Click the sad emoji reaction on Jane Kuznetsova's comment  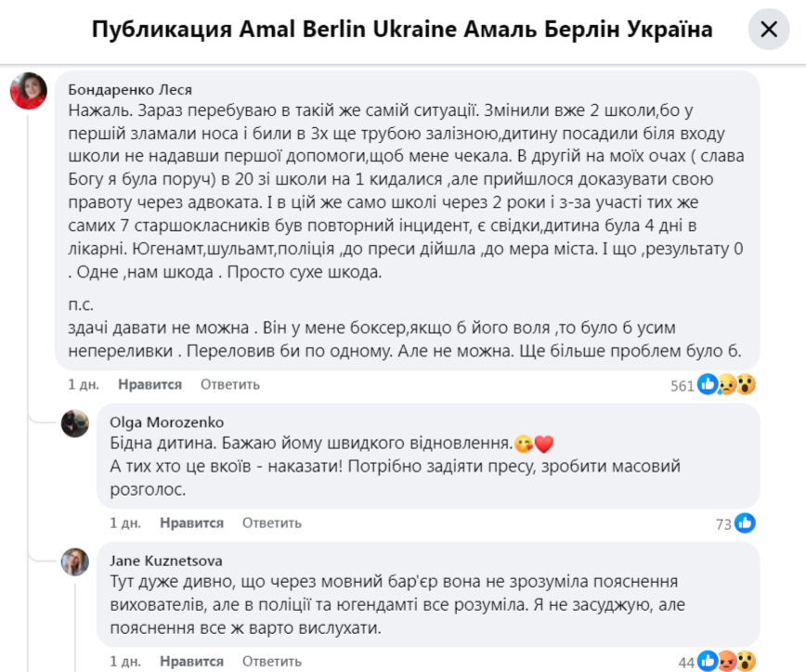coord(726,660)
